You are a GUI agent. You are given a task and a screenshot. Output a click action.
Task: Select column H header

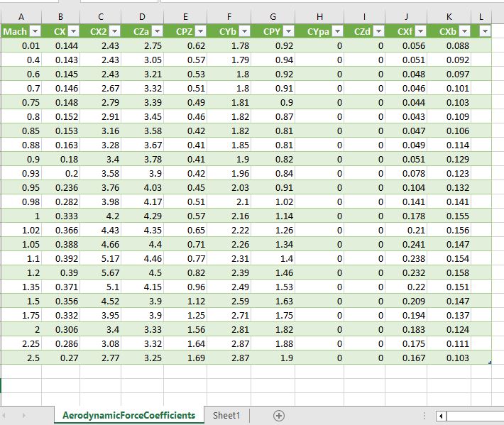[x=319, y=16]
